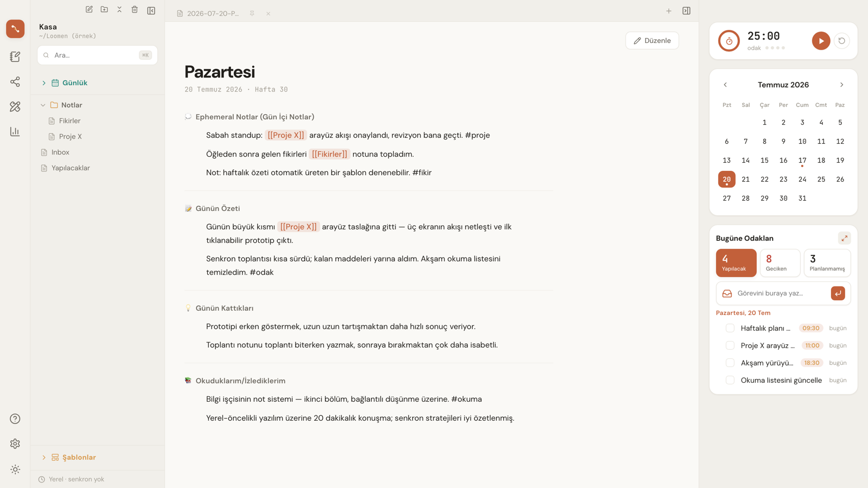The image size is (868, 488).
Task: Expand the Günlük section
Action: [44, 83]
